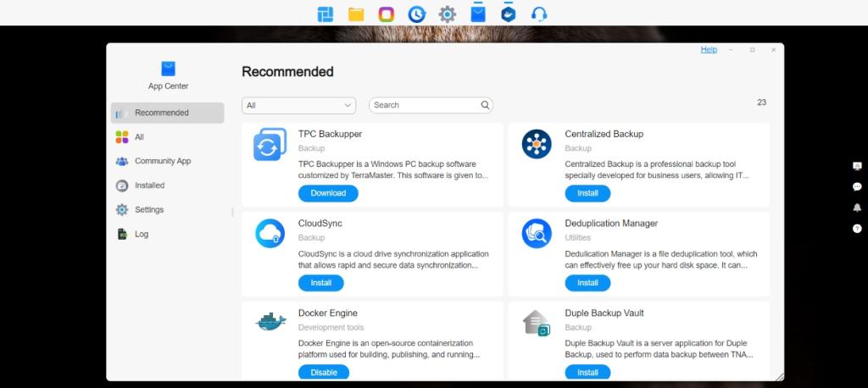Click the Docker Engine whale icon
The image size is (868, 388).
(270, 321)
